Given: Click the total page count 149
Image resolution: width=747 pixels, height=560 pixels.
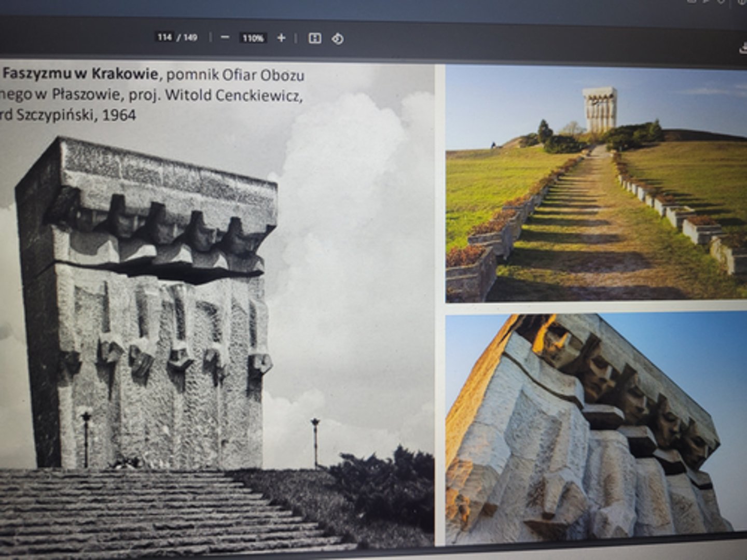Looking at the screenshot, I should 190,37.
